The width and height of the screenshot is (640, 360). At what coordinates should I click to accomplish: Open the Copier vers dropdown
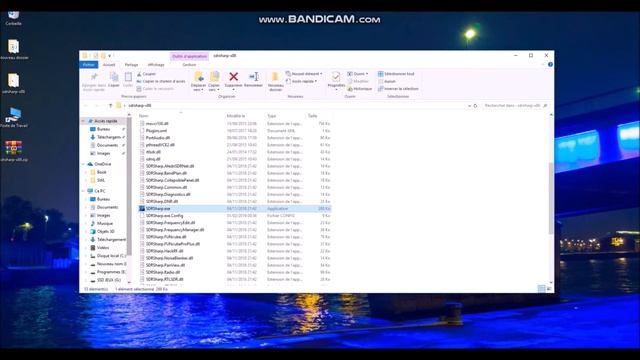click(214, 82)
